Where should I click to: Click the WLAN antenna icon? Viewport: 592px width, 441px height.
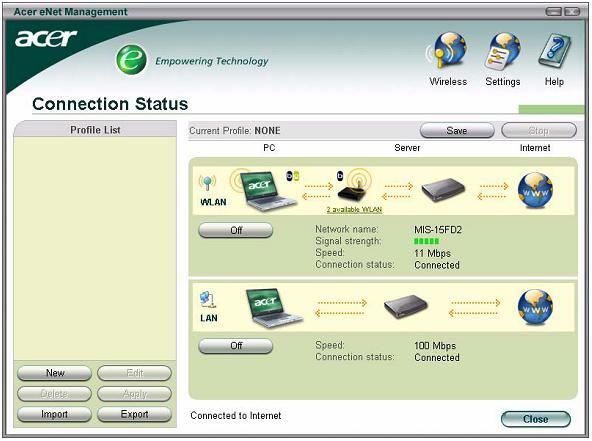[x=207, y=183]
